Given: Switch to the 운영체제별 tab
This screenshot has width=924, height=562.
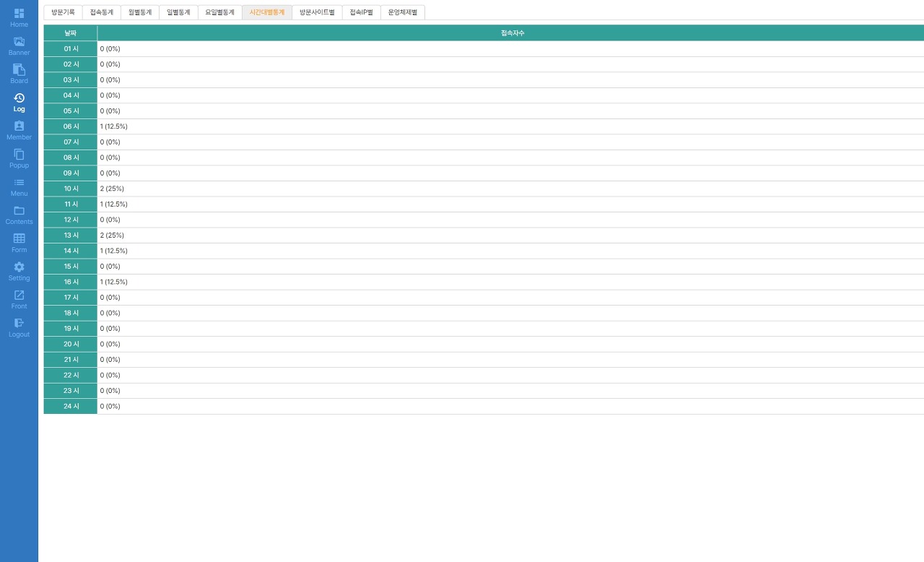Looking at the screenshot, I should 402,12.
